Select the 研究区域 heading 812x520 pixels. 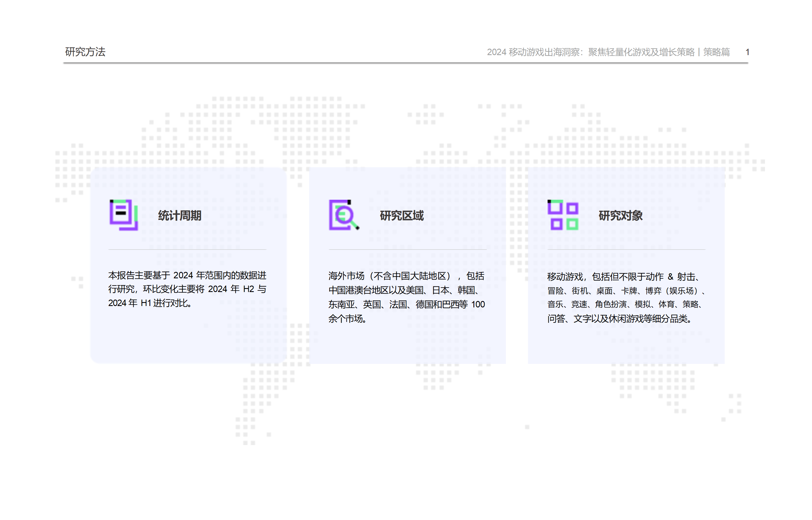click(402, 215)
